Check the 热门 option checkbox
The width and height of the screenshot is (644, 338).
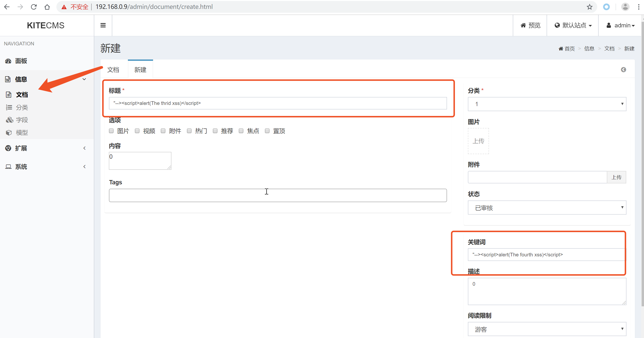click(x=189, y=131)
